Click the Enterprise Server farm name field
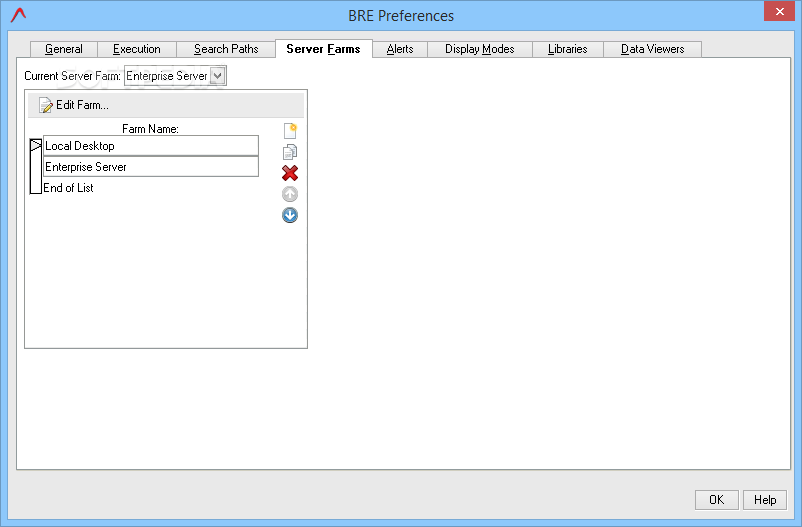 coord(151,167)
